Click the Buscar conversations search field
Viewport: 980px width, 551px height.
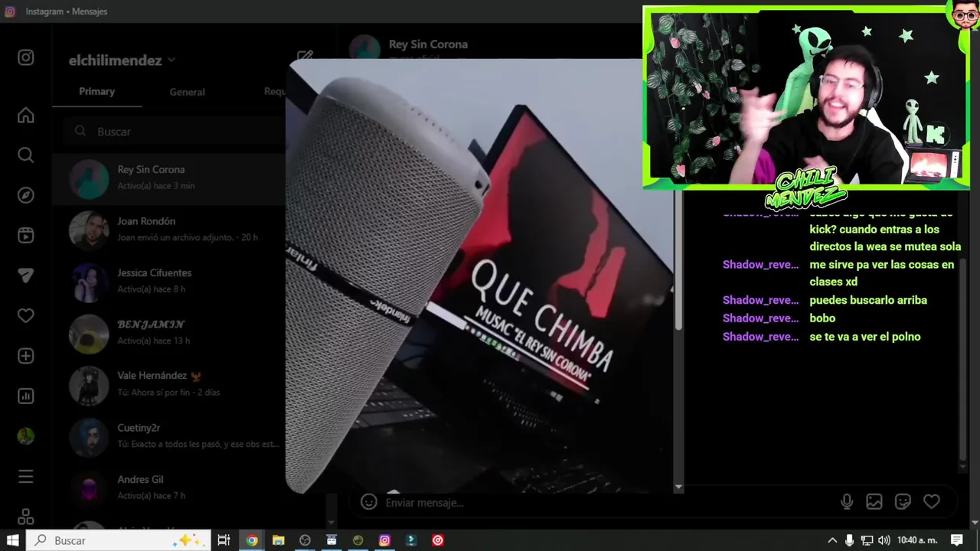[x=175, y=132]
